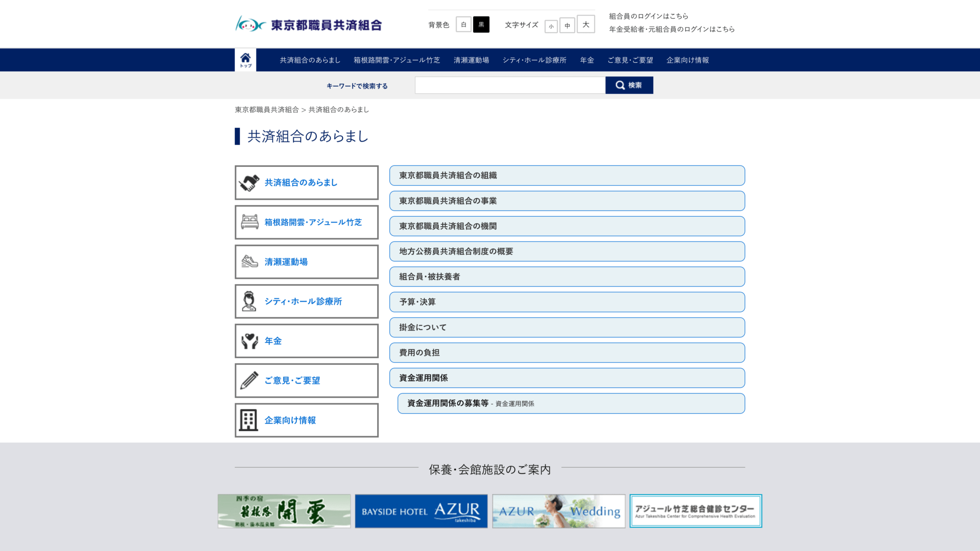
Task: Click the sneaker icon for 清瀬運動場
Action: (249, 261)
